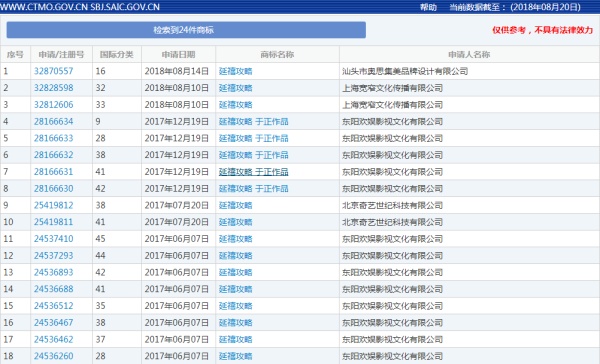Select applicant 东阳欢娱影视文化有限公司 in row 4
The image size is (600, 364).
coord(392,122)
